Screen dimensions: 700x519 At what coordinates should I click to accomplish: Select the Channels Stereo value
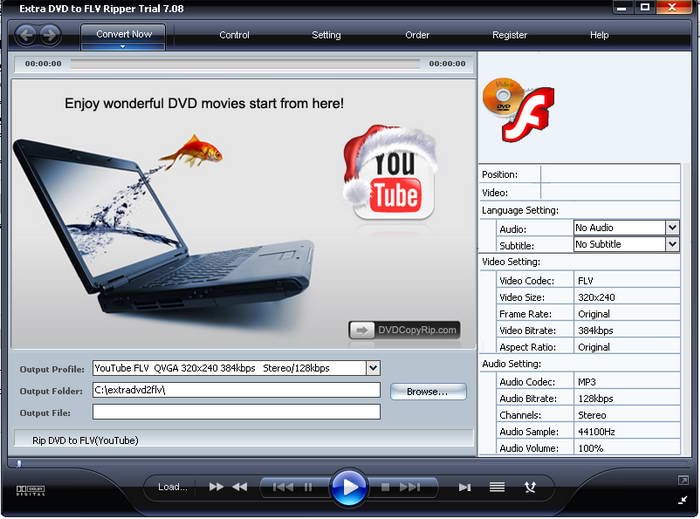coord(626,415)
